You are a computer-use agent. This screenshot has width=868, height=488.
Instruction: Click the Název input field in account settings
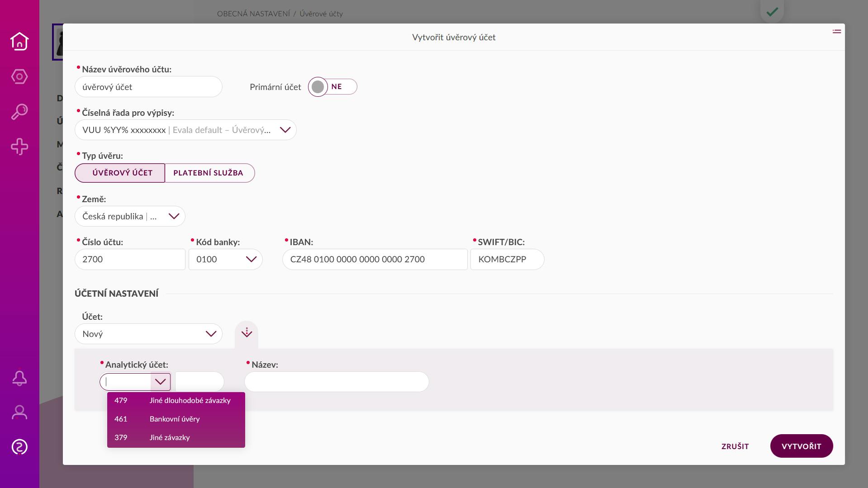(x=337, y=382)
